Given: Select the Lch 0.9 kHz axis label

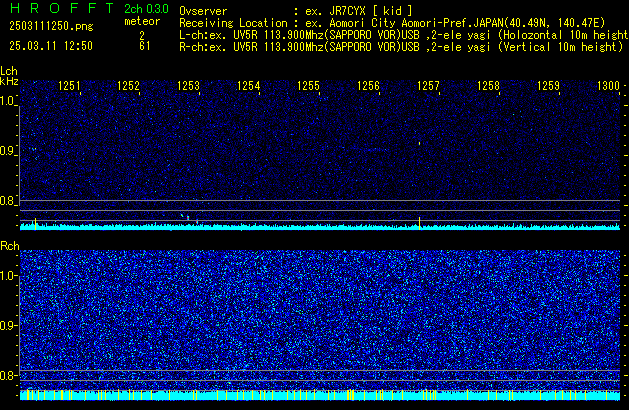Looking at the screenshot, I should pyautogui.click(x=7, y=151).
